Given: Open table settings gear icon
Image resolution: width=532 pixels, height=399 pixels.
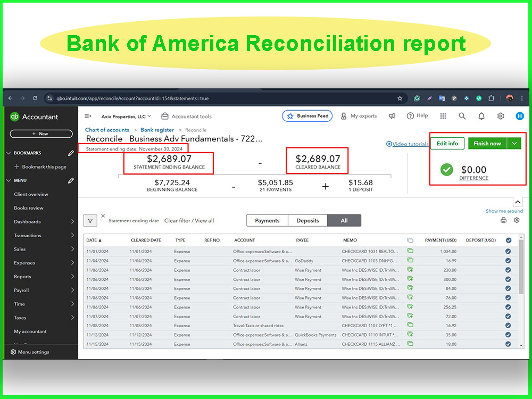Looking at the screenshot, I should pos(517,220).
